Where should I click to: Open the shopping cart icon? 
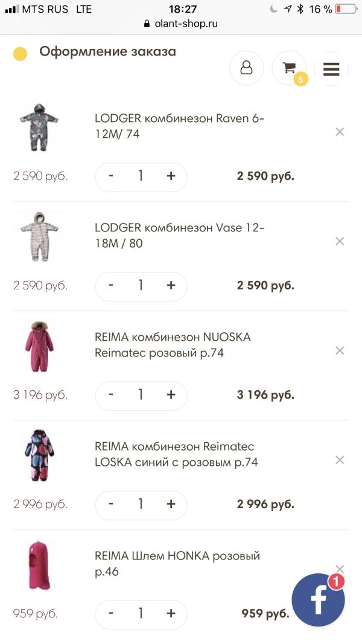coord(289,68)
